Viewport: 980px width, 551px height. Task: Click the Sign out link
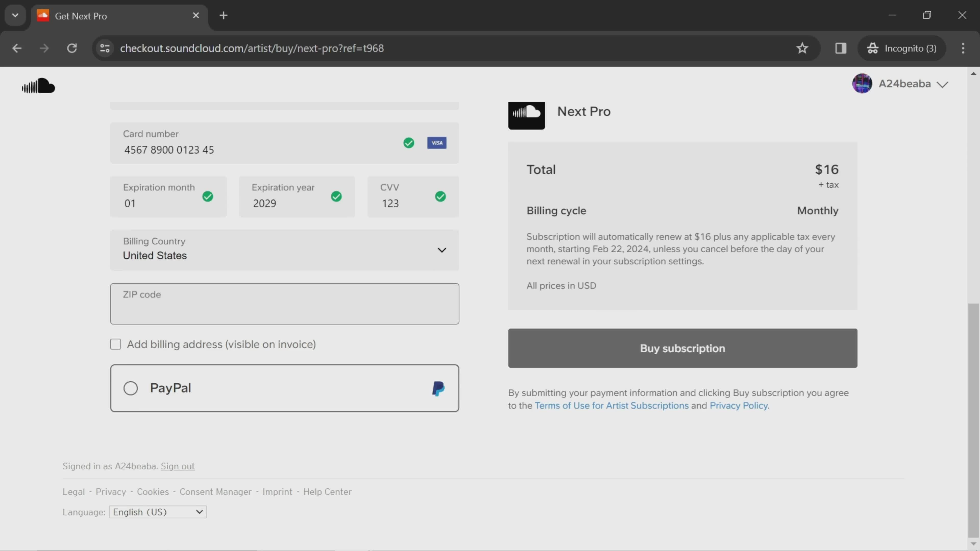(x=178, y=466)
